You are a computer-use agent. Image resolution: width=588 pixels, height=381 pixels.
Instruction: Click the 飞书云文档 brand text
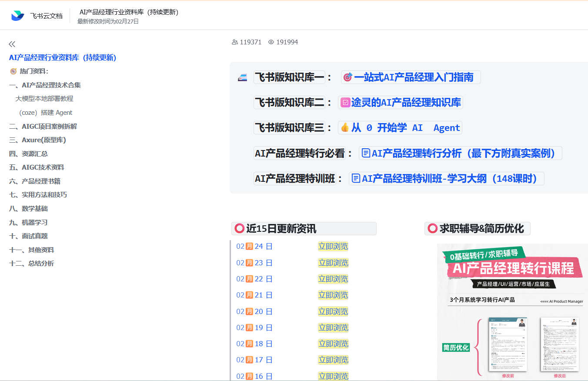(x=46, y=16)
